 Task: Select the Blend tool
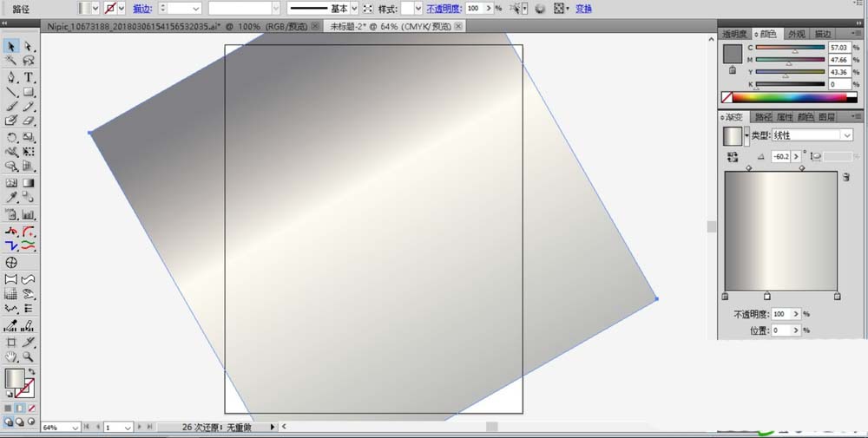click(x=29, y=198)
